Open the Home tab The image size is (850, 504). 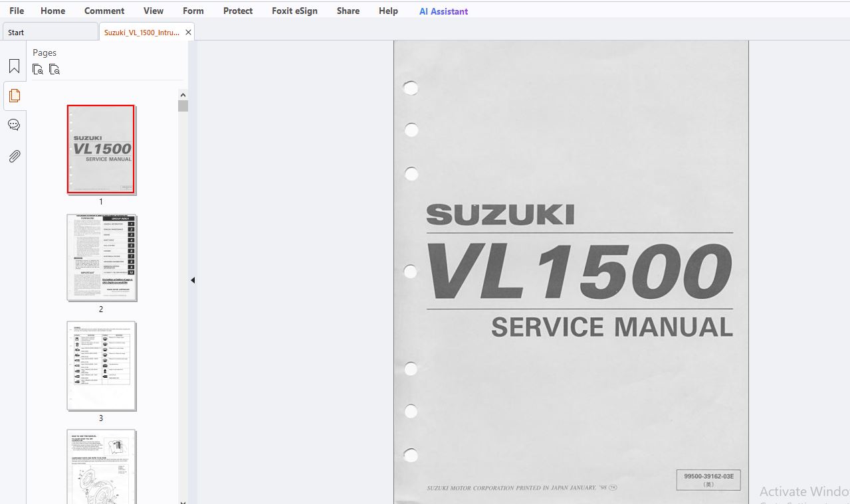coord(53,11)
